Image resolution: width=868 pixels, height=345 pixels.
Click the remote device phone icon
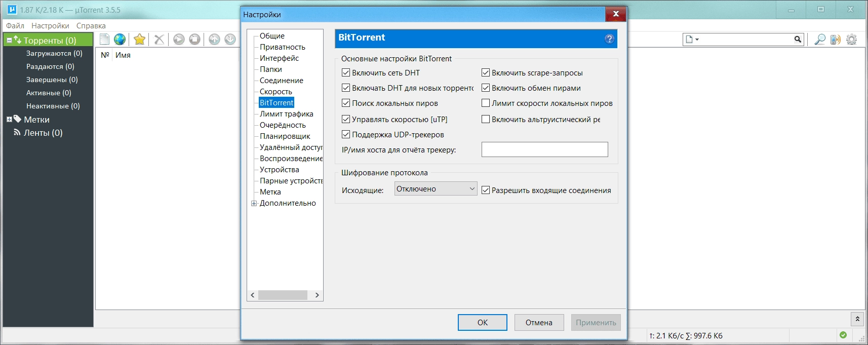tap(836, 39)
